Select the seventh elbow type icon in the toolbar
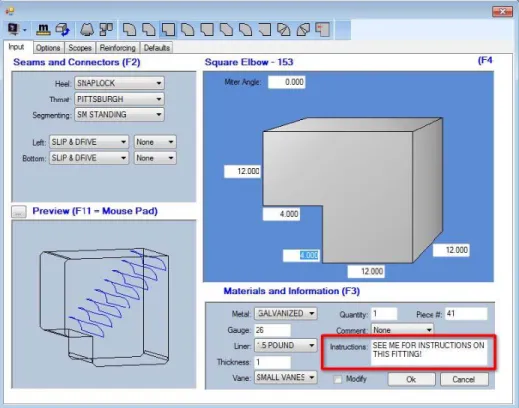The image size is (519, 408). pyautogui.click(x=246, y=29)
